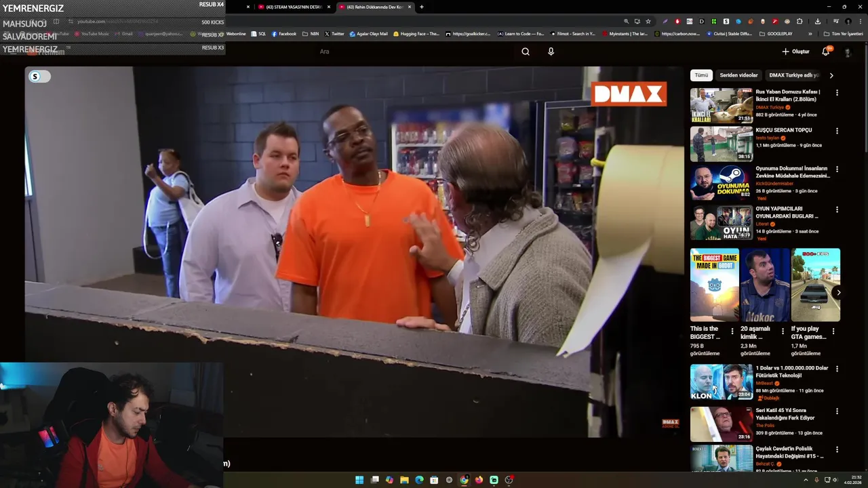Open options for This is the BIGGEST short

pyautogui.click(x=732, y=331)
